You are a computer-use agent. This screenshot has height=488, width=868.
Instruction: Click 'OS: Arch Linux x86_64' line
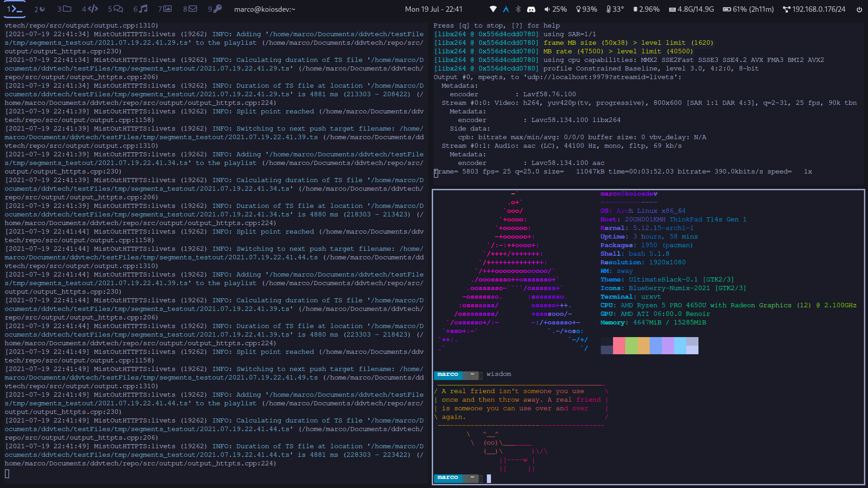643,211
